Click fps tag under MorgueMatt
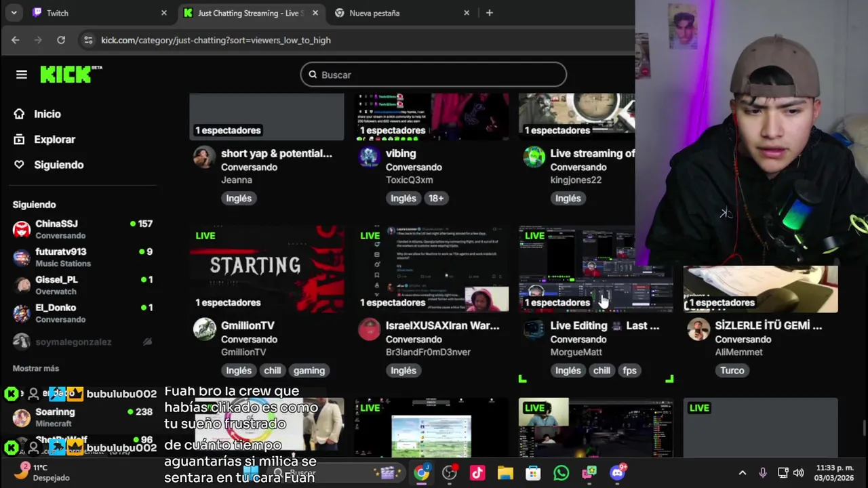 pos(629,370)
